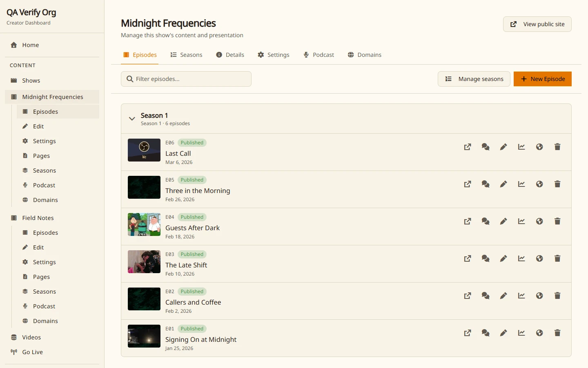
Task: Create a New Episode
Action: pos(543,79)
